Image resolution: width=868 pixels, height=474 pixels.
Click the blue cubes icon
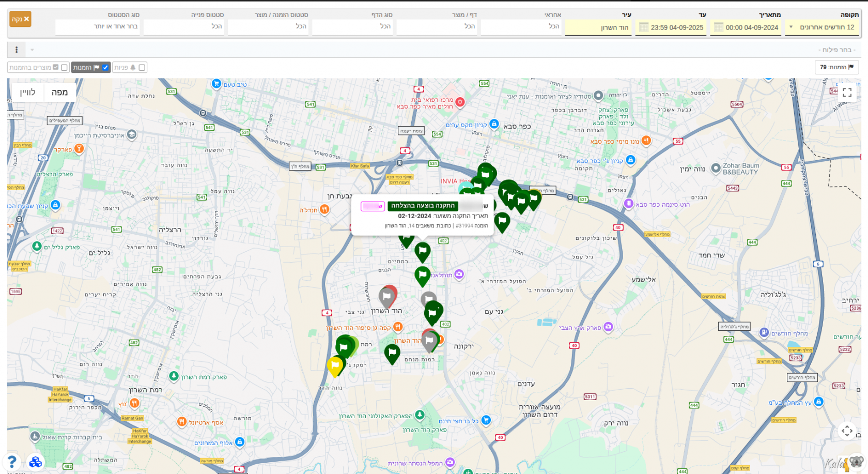click(35, 462)
